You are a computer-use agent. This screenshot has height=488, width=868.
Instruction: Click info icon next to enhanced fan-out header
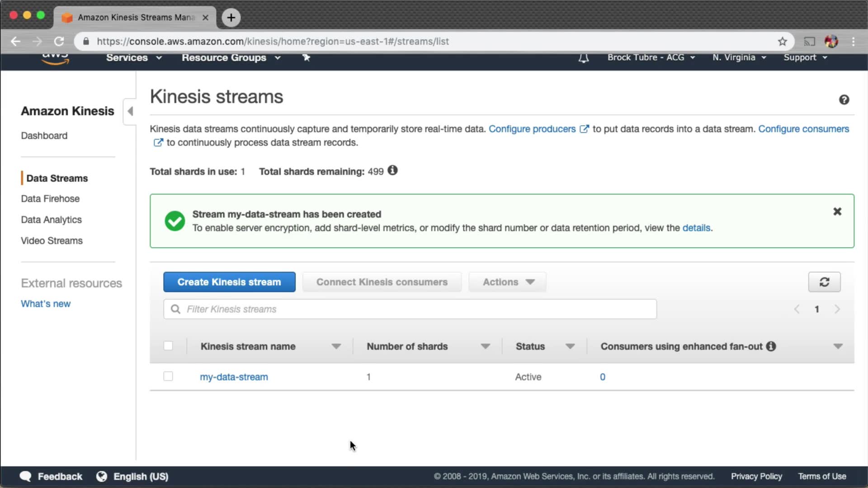(x=771, y=346)
